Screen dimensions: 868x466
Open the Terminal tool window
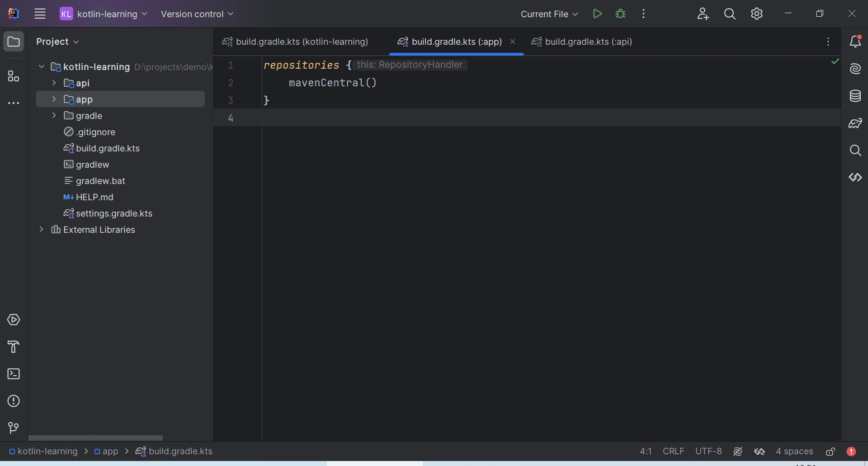click(x=14, y=374)
